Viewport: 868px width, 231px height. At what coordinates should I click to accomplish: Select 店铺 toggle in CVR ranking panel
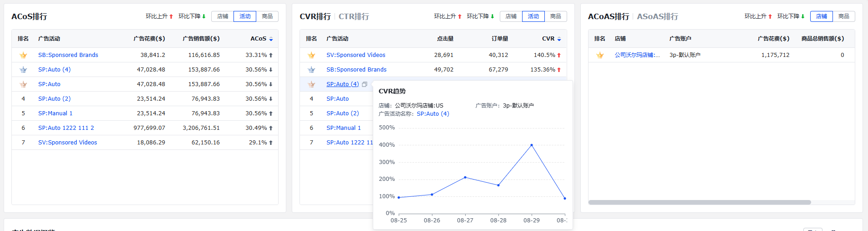pos(511,16)
